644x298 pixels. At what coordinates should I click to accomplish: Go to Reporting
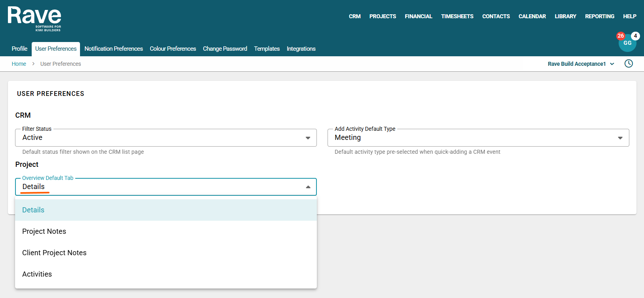click(x=600, y=16)
